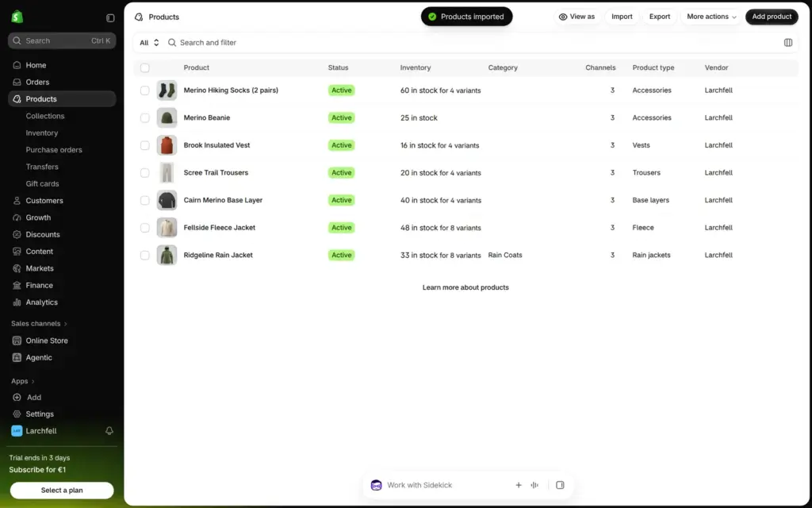Screen dimensions: 812x508
Task: Click the Status column header
Action: (x=338, y=68)
